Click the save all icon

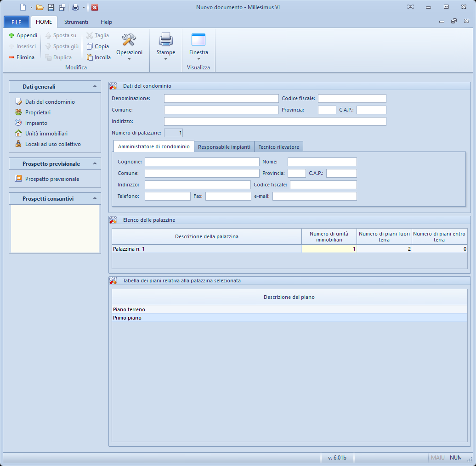tap(62, 7)
